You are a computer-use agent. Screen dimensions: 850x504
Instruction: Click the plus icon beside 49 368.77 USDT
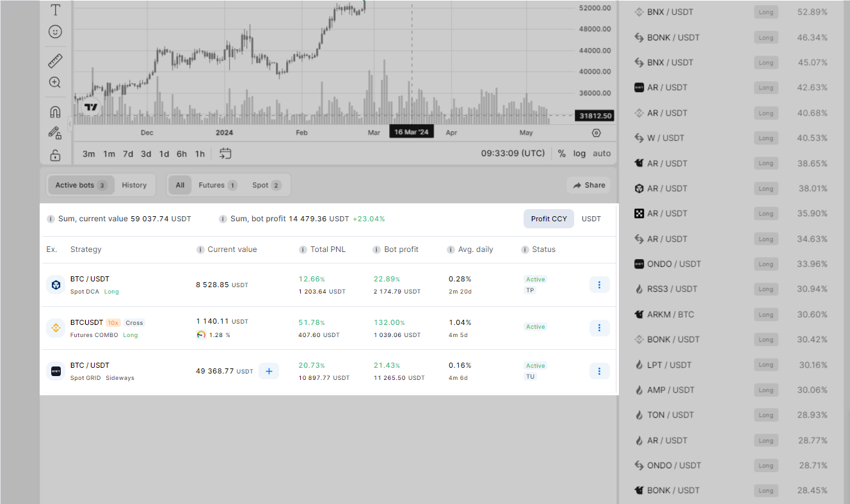(269, 371)
